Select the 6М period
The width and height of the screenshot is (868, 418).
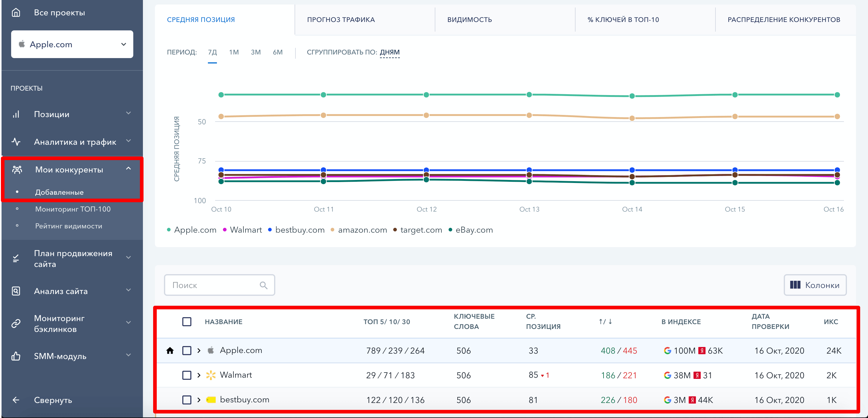tap(278, 52)
